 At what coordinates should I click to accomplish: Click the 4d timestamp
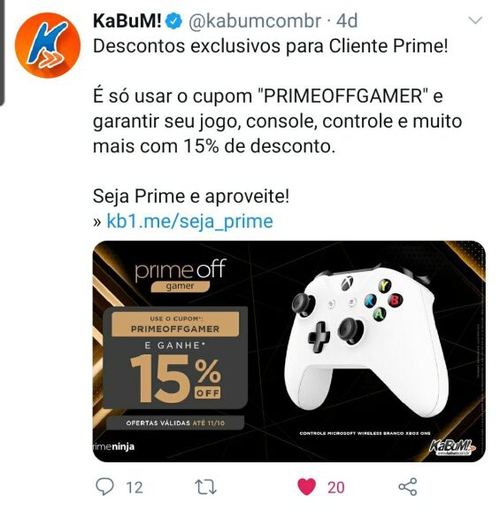(347, 21)
